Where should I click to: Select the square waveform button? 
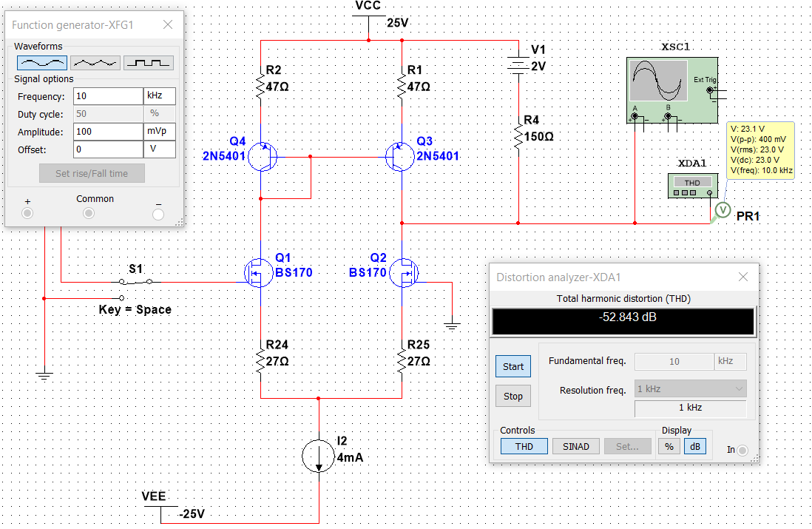[x=149, y=63]
